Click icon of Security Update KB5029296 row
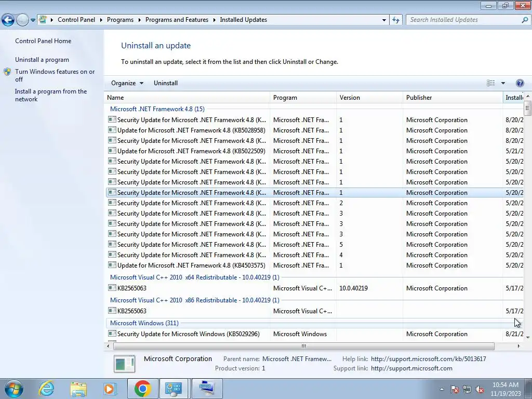 112,334
